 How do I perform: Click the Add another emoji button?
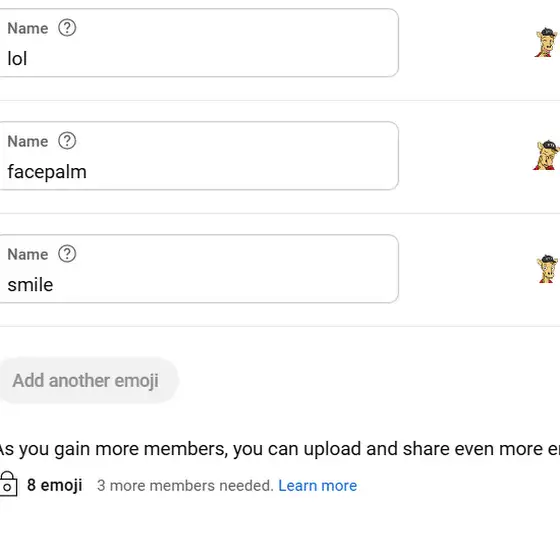88,380
